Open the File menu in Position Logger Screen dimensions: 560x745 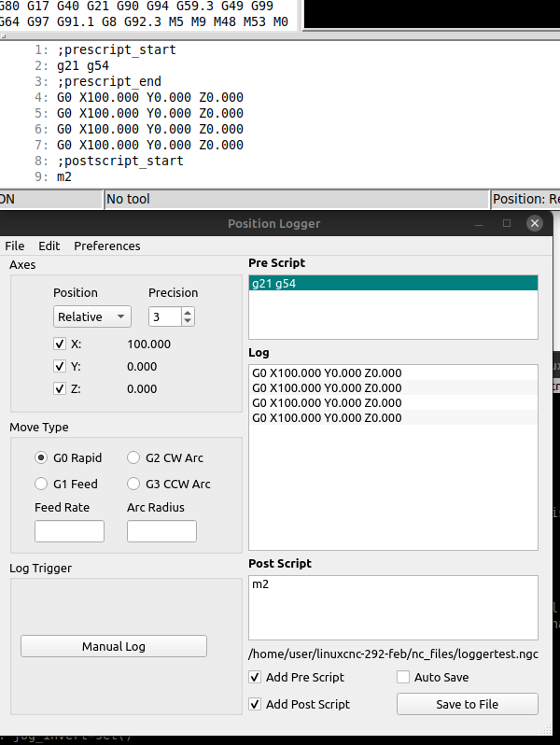pyautogui.click(x=15, y=246)
